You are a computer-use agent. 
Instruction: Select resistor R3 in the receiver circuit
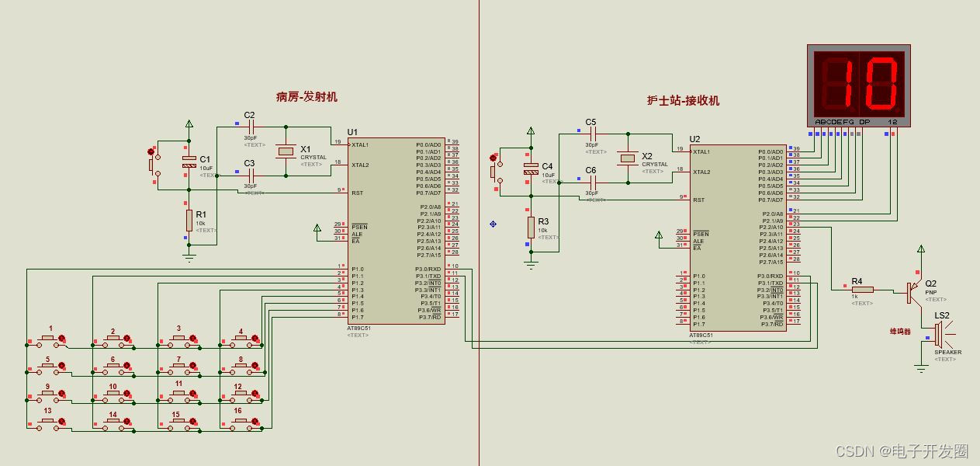pos(532,228)
